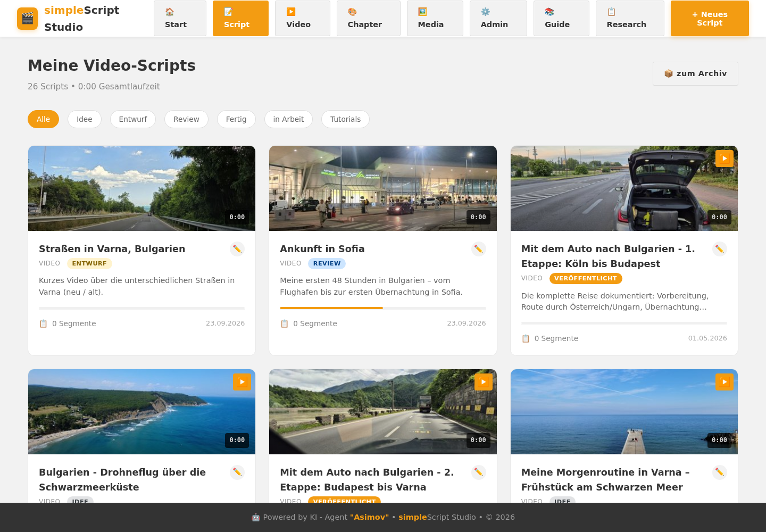The height and width of the screenshot is (532, 766).
Task: Open the title Straßen in Varna, Bulgarien
Action: click(x=112, y=249)
